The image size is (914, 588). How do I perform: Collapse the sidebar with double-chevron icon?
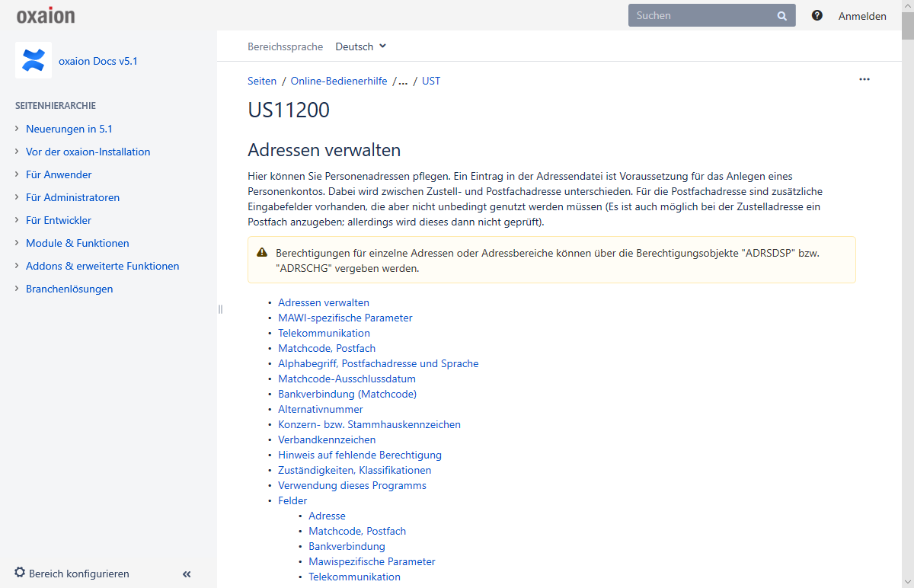[187, 574]
